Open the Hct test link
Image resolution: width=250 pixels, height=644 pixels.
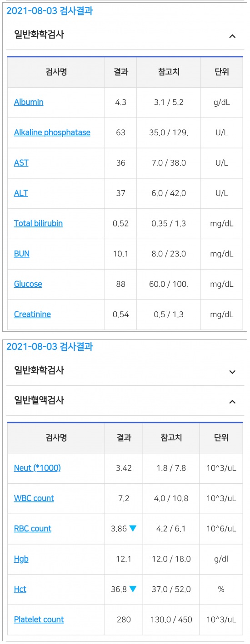(x=20, y=589)
